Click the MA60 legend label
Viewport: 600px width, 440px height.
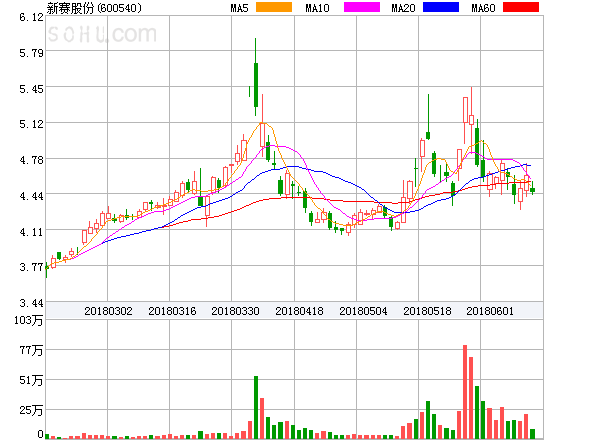click(x=483, y=8)
